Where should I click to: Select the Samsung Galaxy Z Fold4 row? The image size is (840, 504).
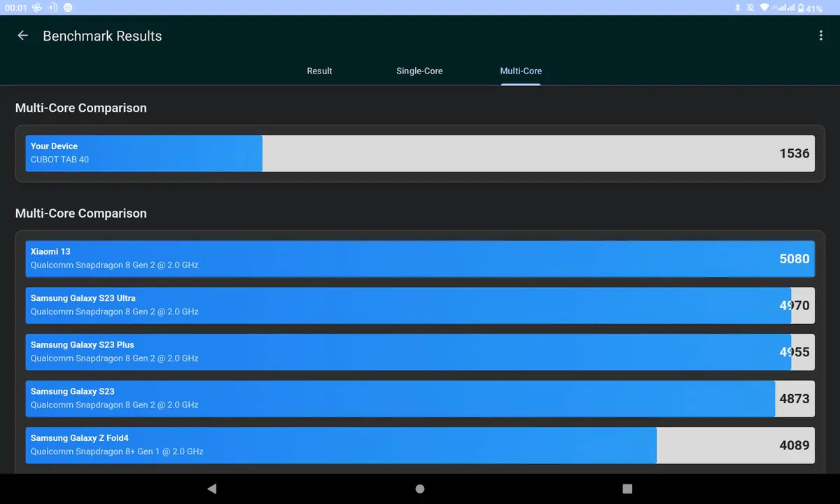coord(420,445)
